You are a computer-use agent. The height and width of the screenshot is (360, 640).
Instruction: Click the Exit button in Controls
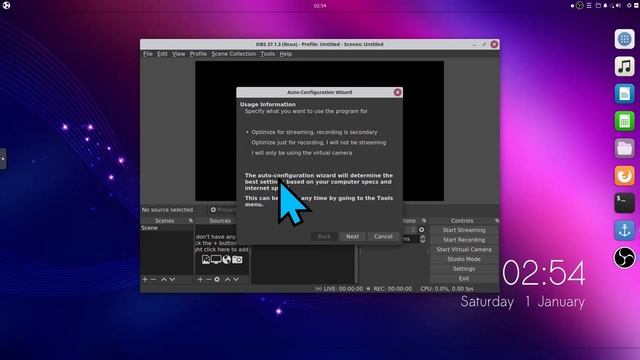(x=464, y=278)
